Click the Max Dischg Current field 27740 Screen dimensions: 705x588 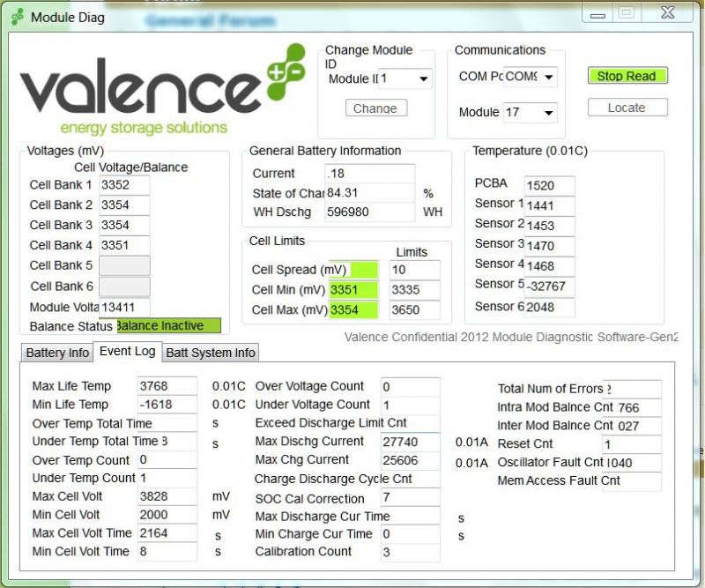[x=410, y=442]
